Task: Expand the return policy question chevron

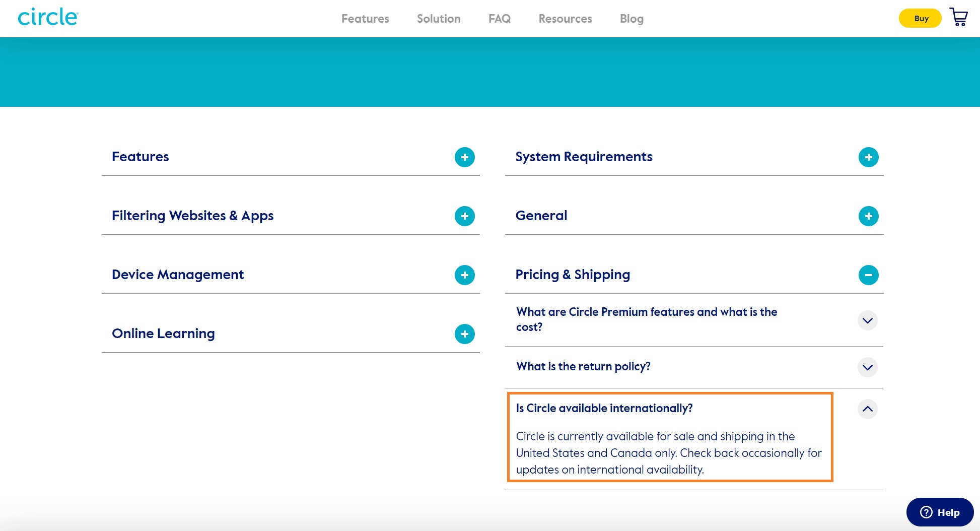Action: [x=867, y=367]
